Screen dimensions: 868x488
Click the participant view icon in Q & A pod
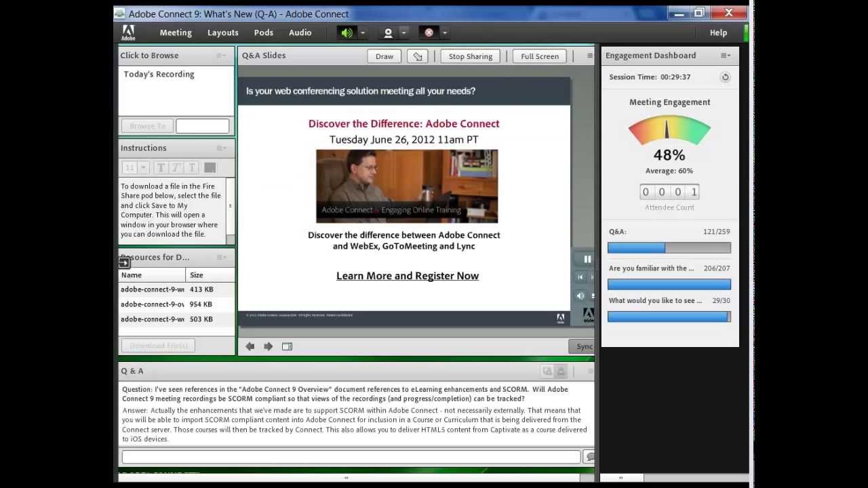click(x=561, y=371)
